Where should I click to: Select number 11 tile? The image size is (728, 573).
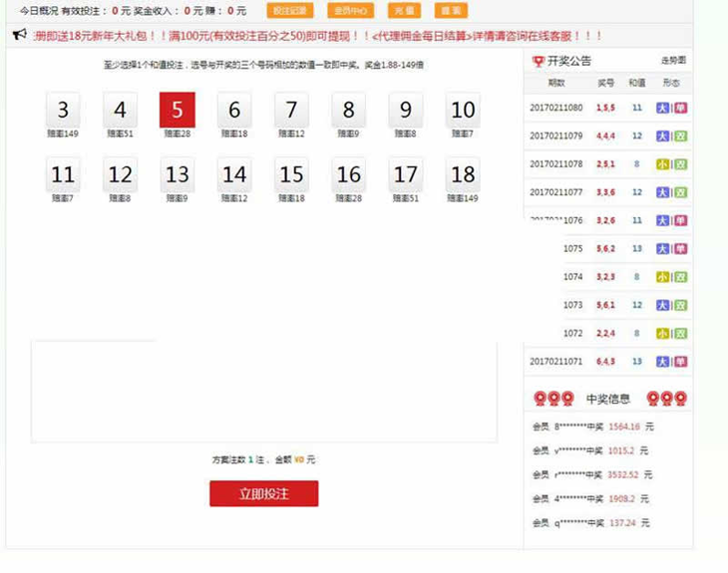[x=63, y=175]
